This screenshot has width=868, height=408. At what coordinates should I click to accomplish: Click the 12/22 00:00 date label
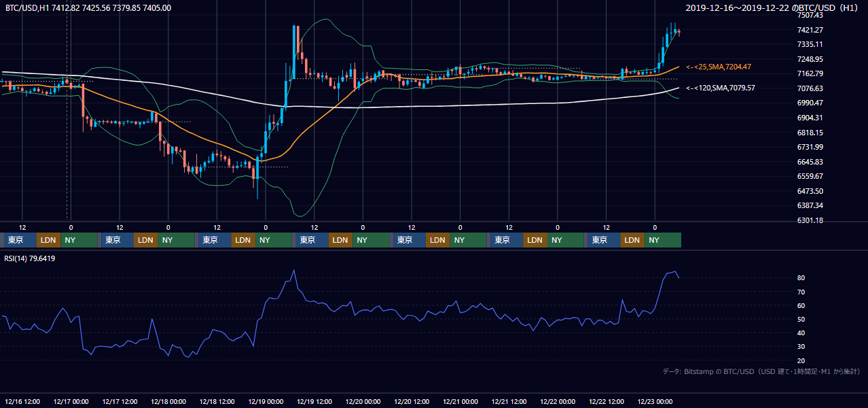pyautogui.click(x=558, y=401)
